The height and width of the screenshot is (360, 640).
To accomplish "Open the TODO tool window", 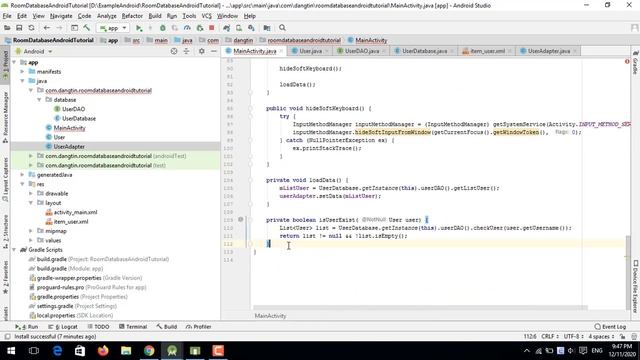I will [98, 327].
